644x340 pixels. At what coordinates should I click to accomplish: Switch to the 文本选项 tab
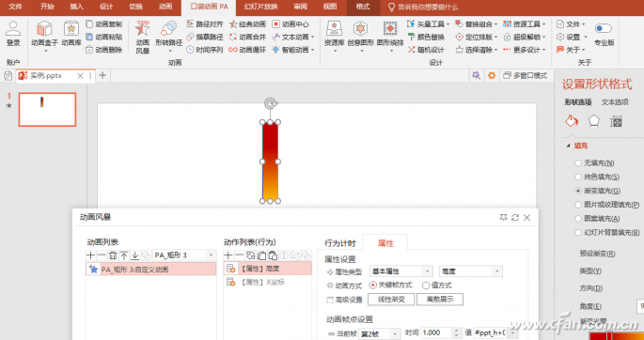(615, 102)
